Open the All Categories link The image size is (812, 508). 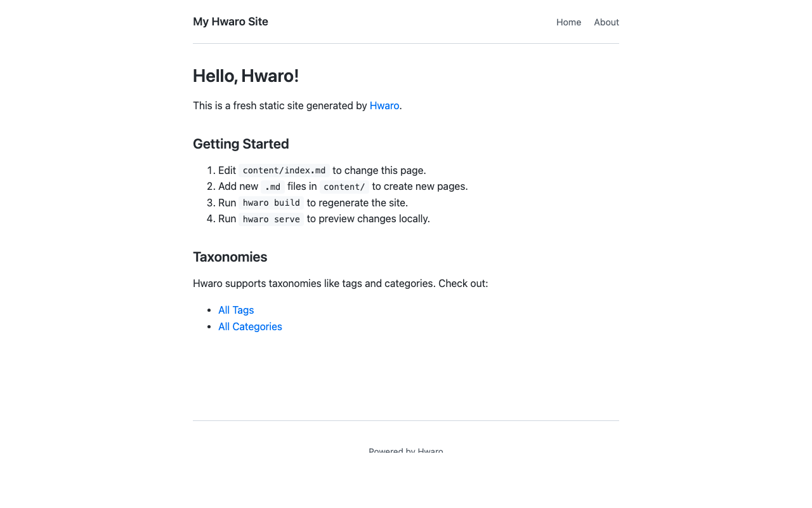(x=250, y=326)
